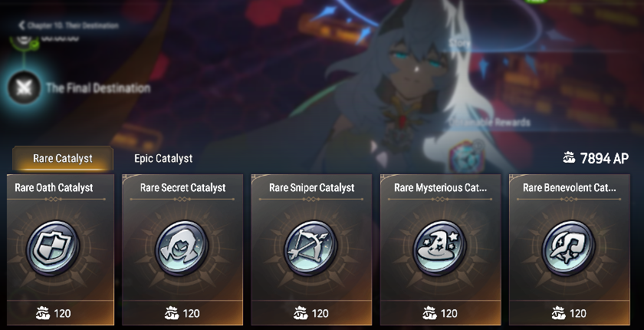Select the Rare Sniper Catalyst bow icon
644x330 pixels.
click(x=311, y=248)
